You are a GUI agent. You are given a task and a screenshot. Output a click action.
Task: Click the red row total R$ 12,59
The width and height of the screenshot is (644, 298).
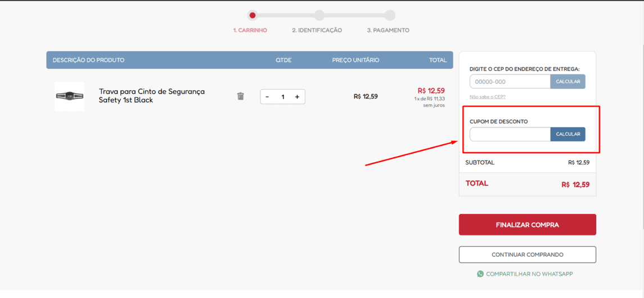pyautogui.click(x=431, y=91)
